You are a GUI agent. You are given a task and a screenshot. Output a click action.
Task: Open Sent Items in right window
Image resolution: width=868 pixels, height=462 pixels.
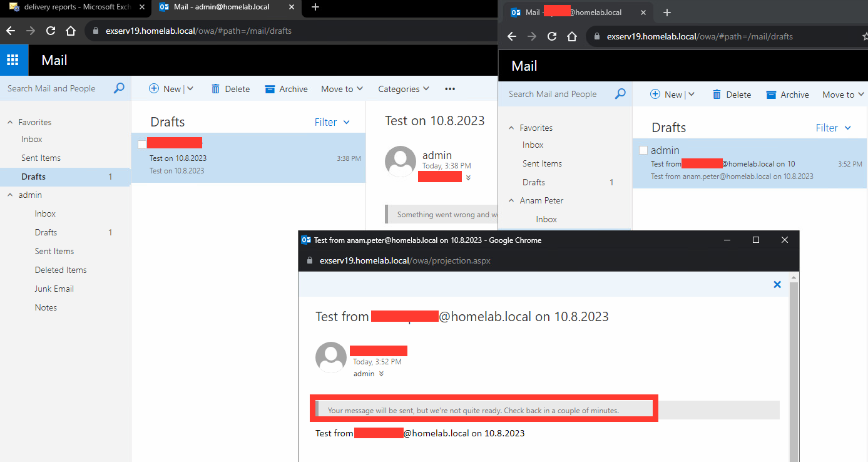543,163
